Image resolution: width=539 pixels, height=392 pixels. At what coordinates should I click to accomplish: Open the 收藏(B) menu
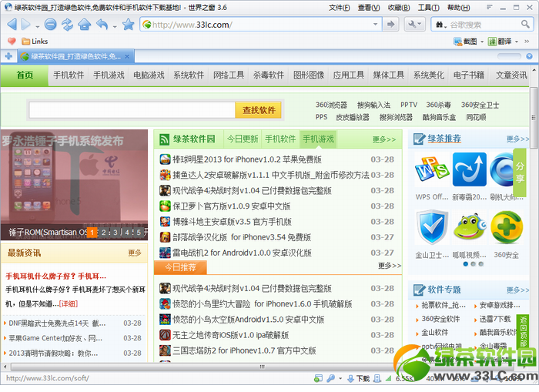[x=399, y=8]
